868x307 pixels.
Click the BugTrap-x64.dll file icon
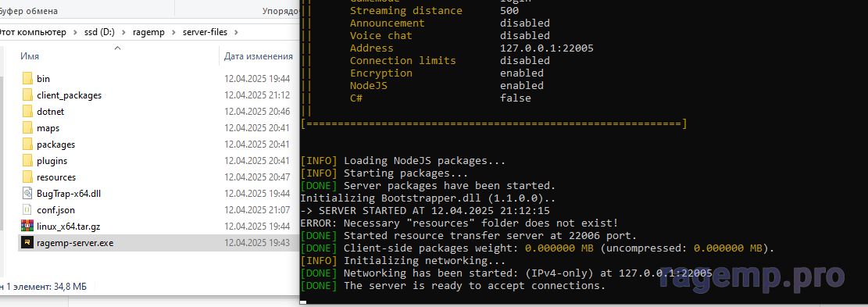27,194
